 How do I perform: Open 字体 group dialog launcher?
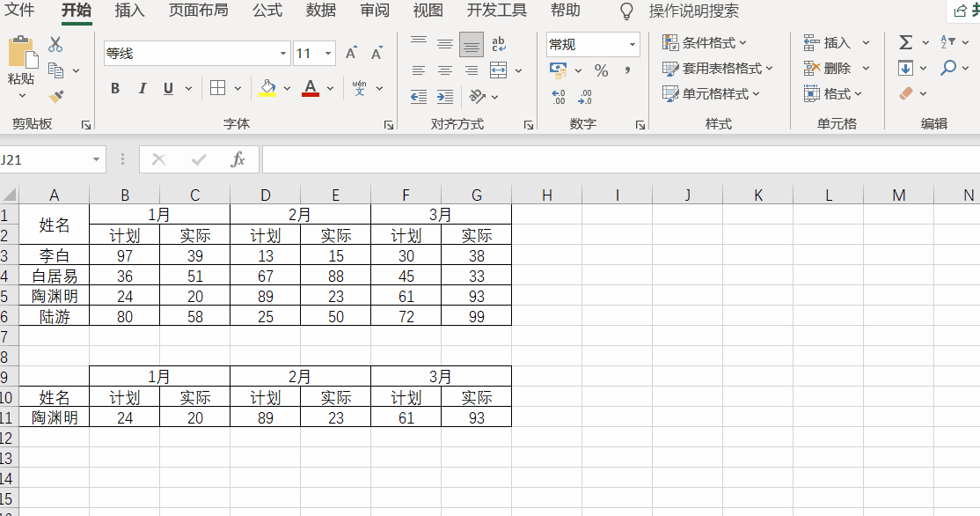point(389,125)
